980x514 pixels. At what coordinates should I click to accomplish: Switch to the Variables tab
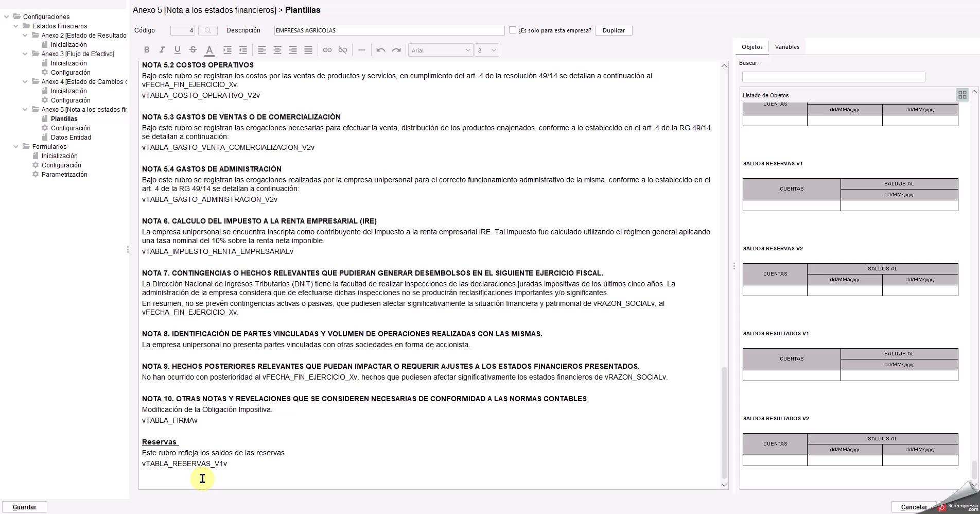[787, 47]
